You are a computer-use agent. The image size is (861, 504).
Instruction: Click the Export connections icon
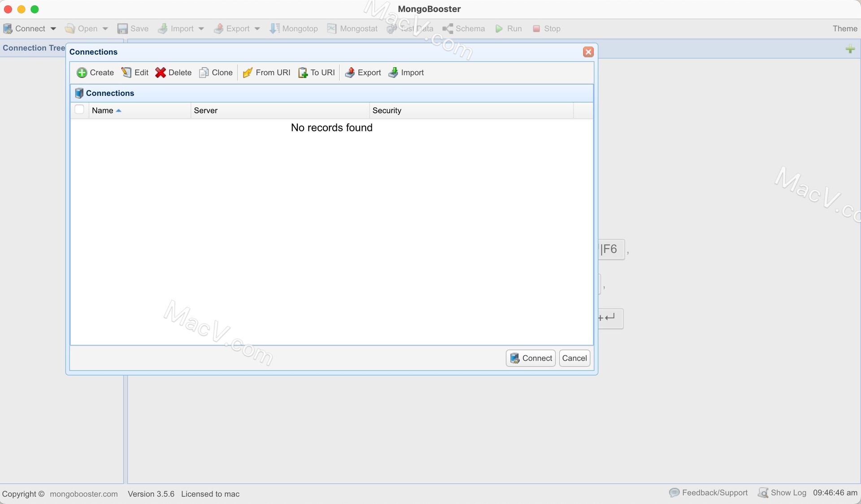tap(363, 73)
